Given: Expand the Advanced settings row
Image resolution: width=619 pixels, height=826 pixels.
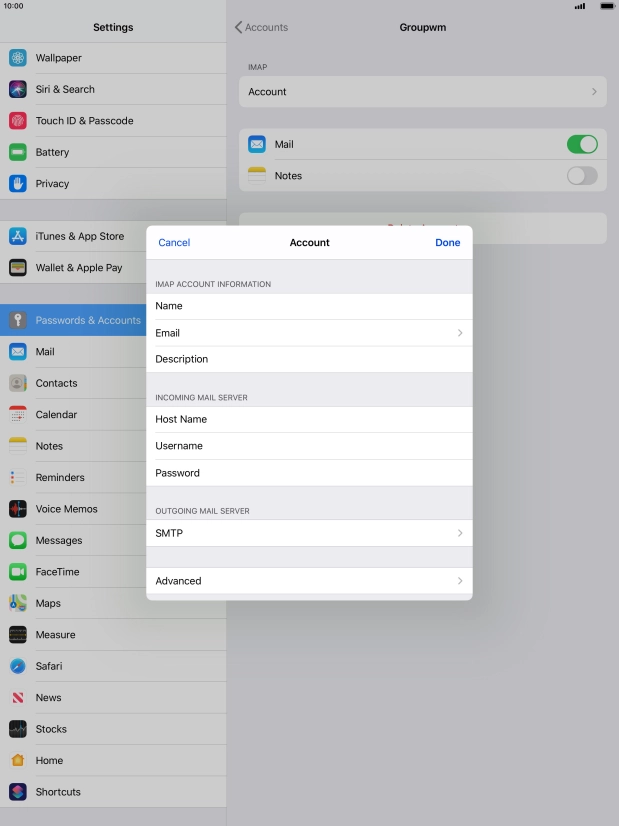Looking at the screenshot, I should pyautogui.click(x=309, y=581).
